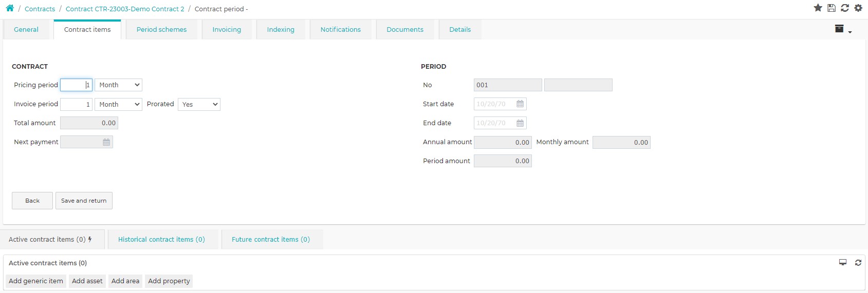Click Add generic item
This screenshot has width=868, height=293.
click(x=36, y=281)
